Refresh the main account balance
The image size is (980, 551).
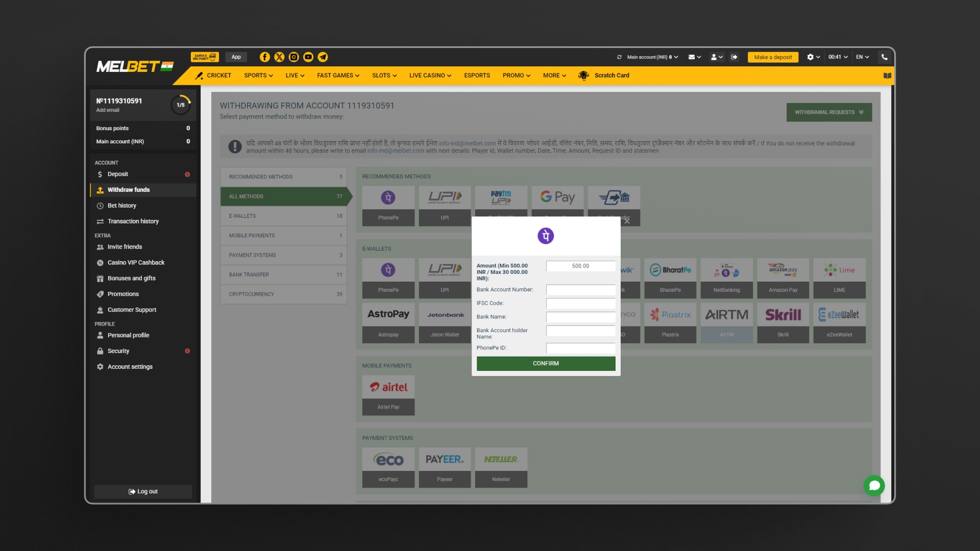coord(619,57)
